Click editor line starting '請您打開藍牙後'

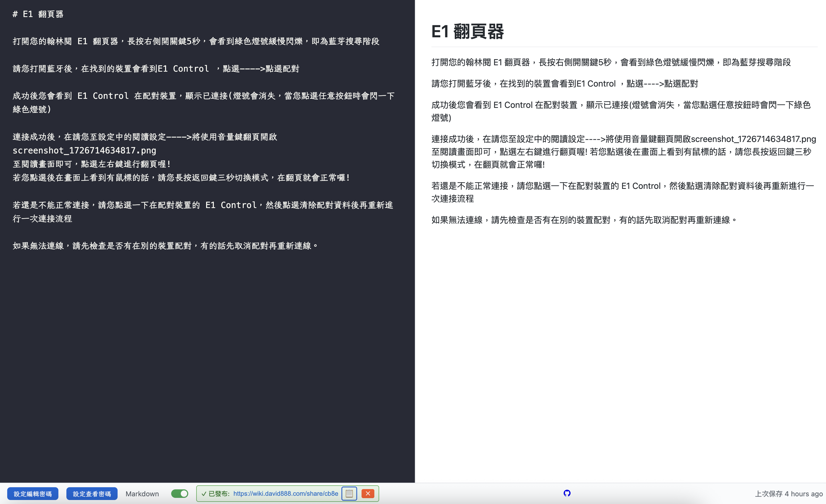(x=156, y=69)
